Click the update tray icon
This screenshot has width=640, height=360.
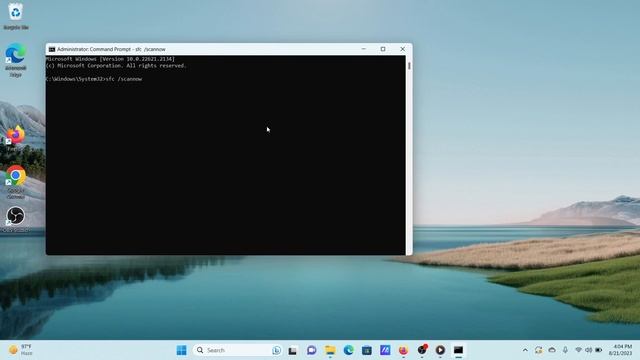pyautogui.click(x=539, y=350)
